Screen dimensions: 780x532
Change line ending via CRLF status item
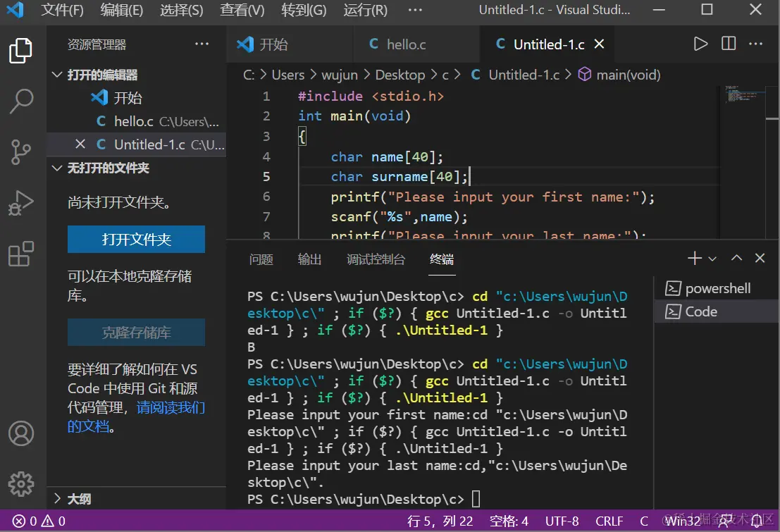click(609, 521)
